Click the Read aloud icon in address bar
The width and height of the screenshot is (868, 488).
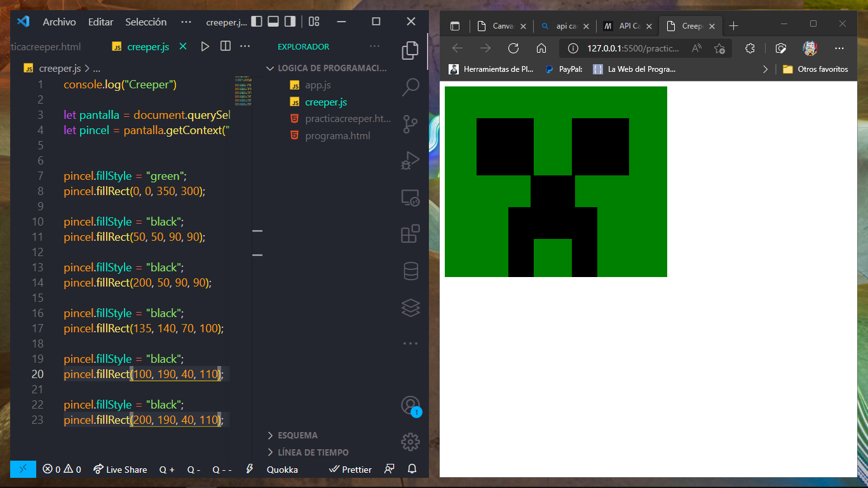click(697, 48)
